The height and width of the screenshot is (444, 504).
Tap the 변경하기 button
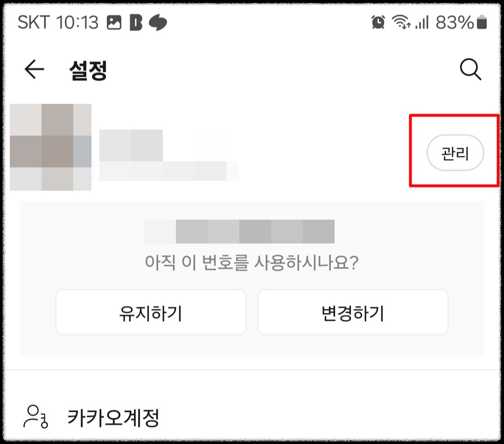[x=353, y=312]
